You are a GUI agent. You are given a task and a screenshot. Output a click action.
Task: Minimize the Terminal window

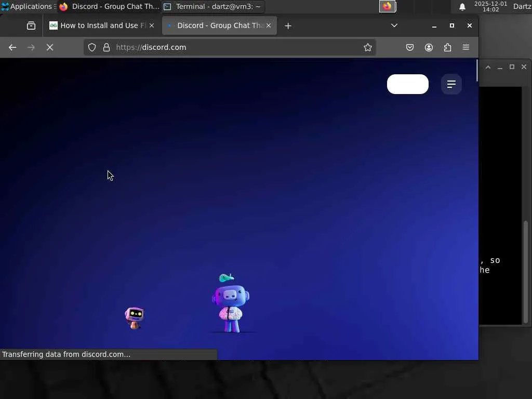500,67
